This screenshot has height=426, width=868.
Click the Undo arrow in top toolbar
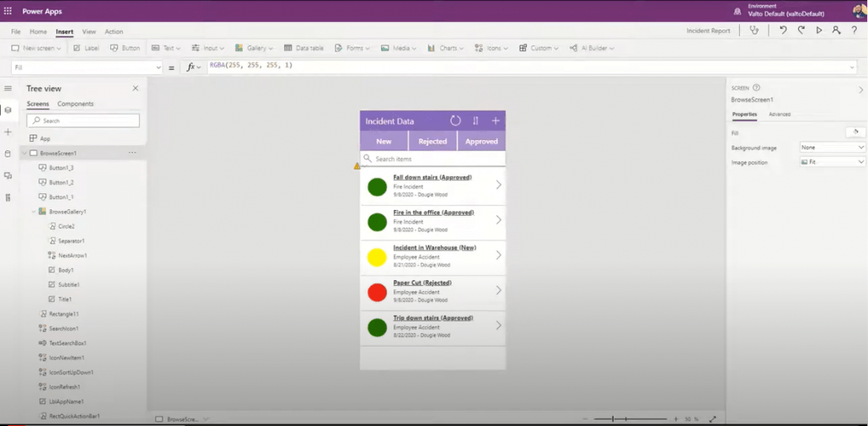click(x=783, y=30)
